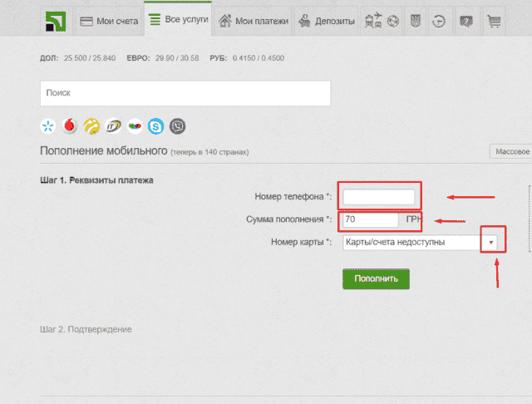
Task: Open the clock icon tab in top bar
Action: [x=440, y=21]
